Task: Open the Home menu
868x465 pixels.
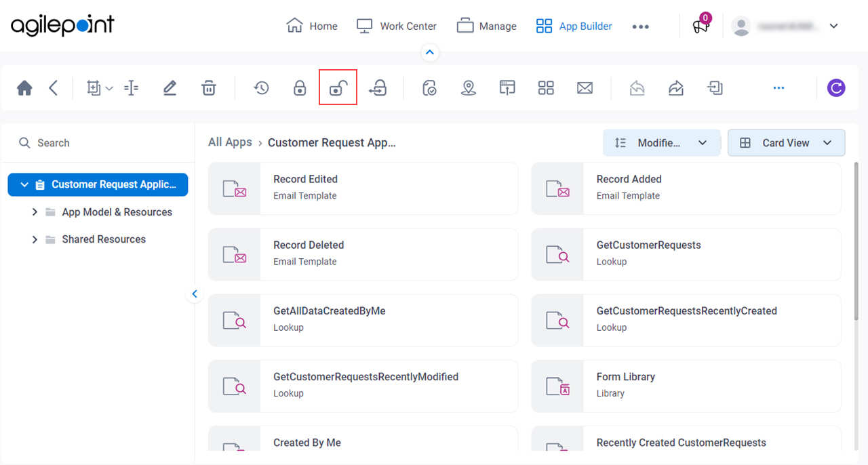Action: 312,26
